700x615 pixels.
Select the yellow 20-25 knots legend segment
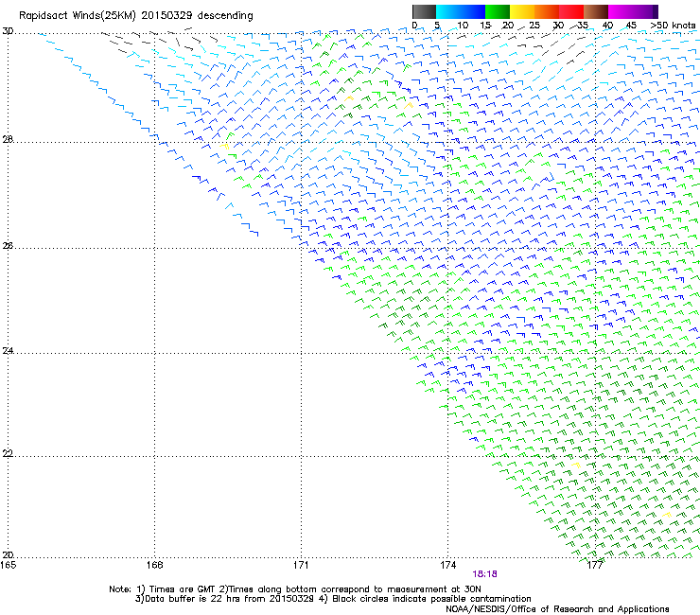(x=522, y=11)
